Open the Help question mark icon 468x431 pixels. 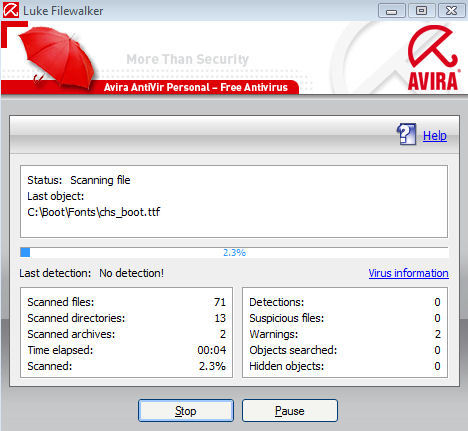[406, 134]
